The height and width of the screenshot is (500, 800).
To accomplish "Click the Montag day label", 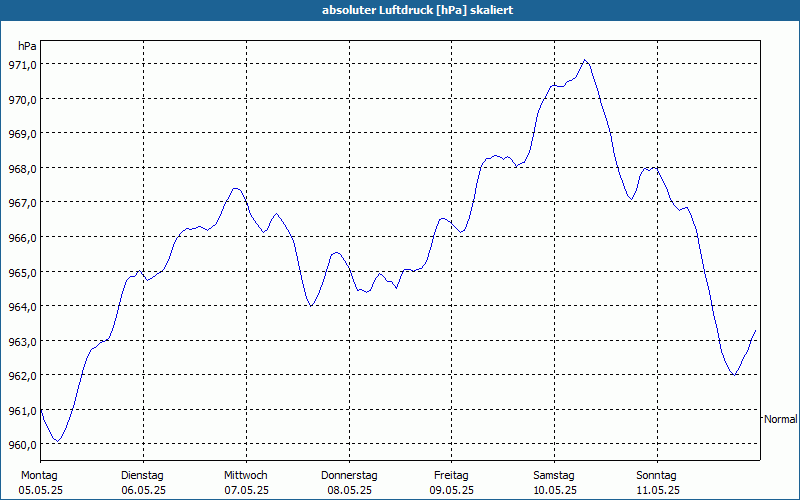I will 39,476.
